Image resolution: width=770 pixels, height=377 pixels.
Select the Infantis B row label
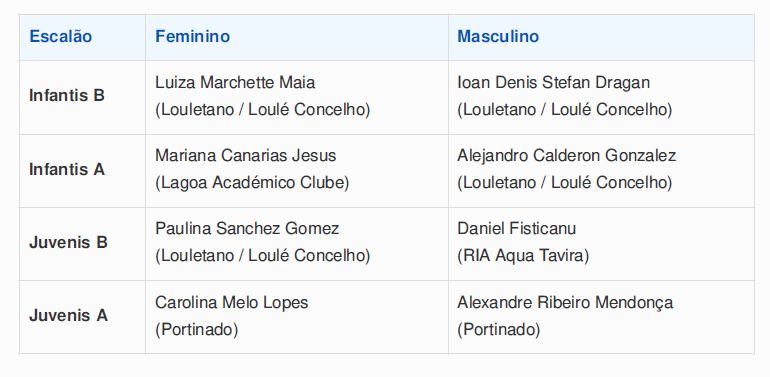(x=67, y=95)
